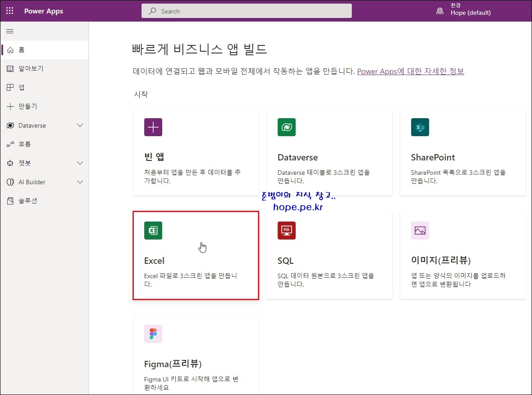Click the SQL card description text
532x395 pixels.
[326, 280]
